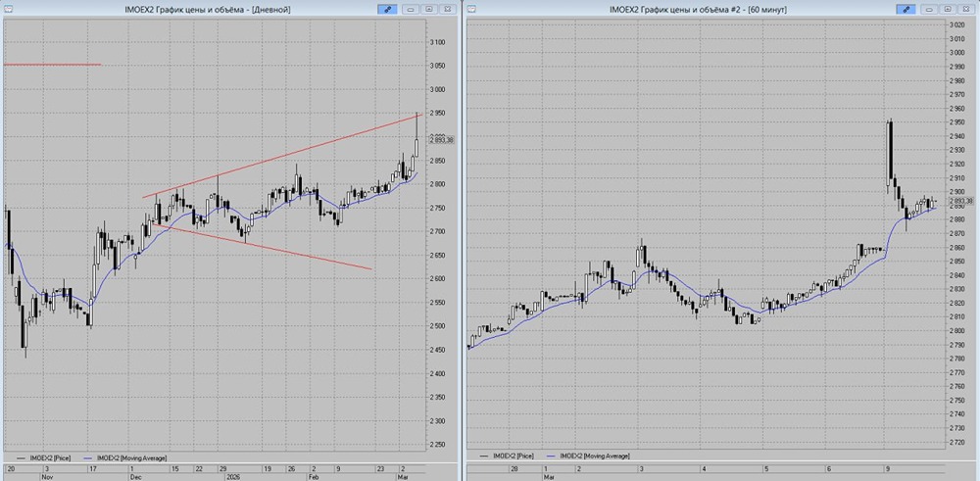Click the '2 720' price axis label in the 60-minute chart
980x481 pixels.
956,442
